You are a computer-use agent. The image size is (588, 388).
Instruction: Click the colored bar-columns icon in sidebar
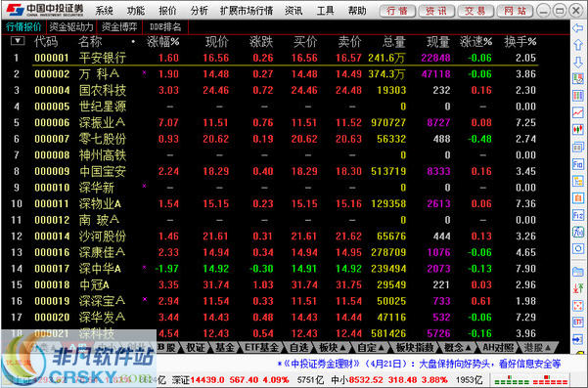(578, 96)
